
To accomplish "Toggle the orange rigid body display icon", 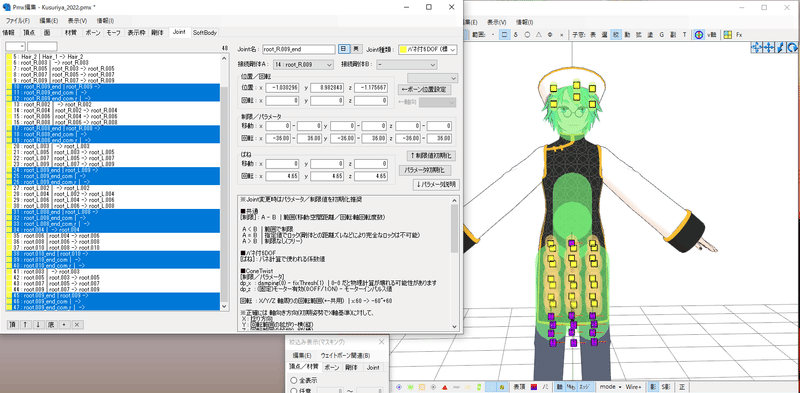I will [422, 387].
